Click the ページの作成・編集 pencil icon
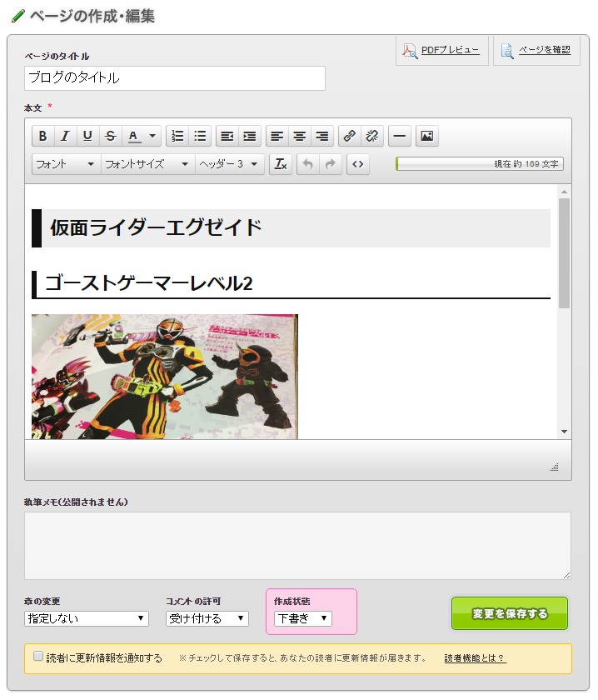This screenshot has height=700, width=598. point(17,17)
